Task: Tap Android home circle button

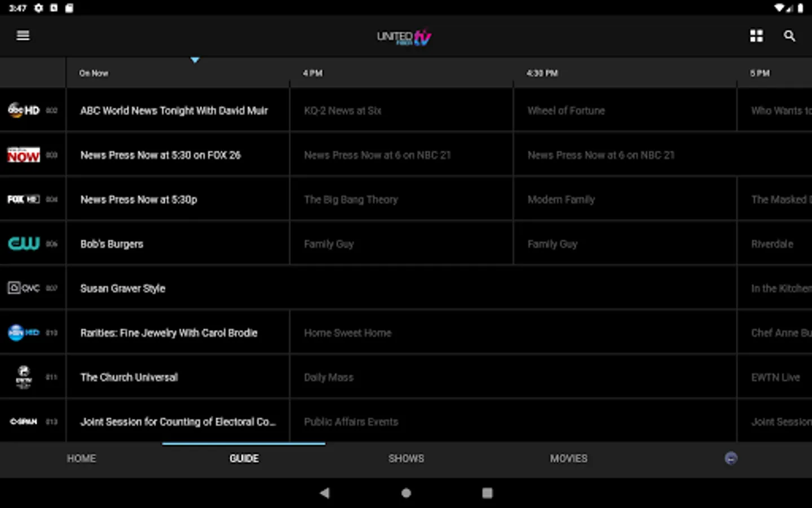Action: click(x=406, y=493)
